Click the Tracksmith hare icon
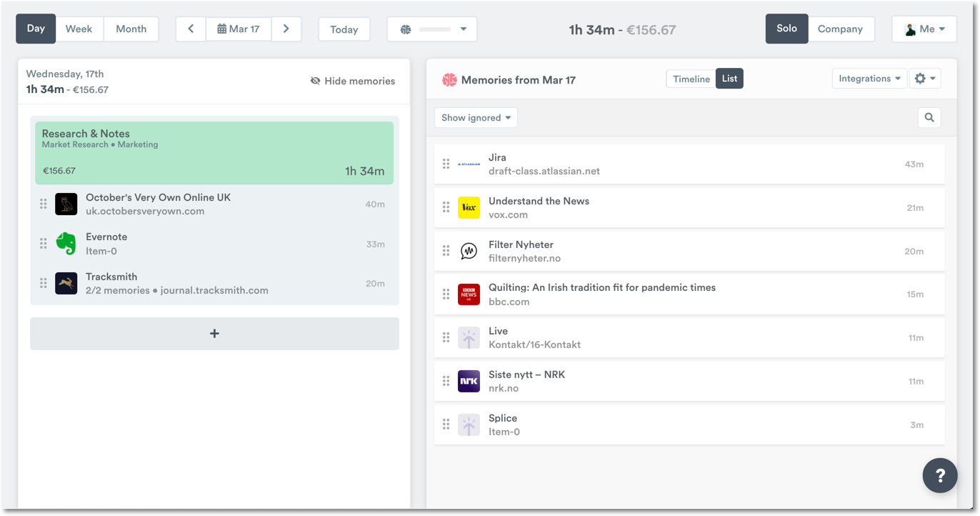980x516 pixels. (66, 283)
